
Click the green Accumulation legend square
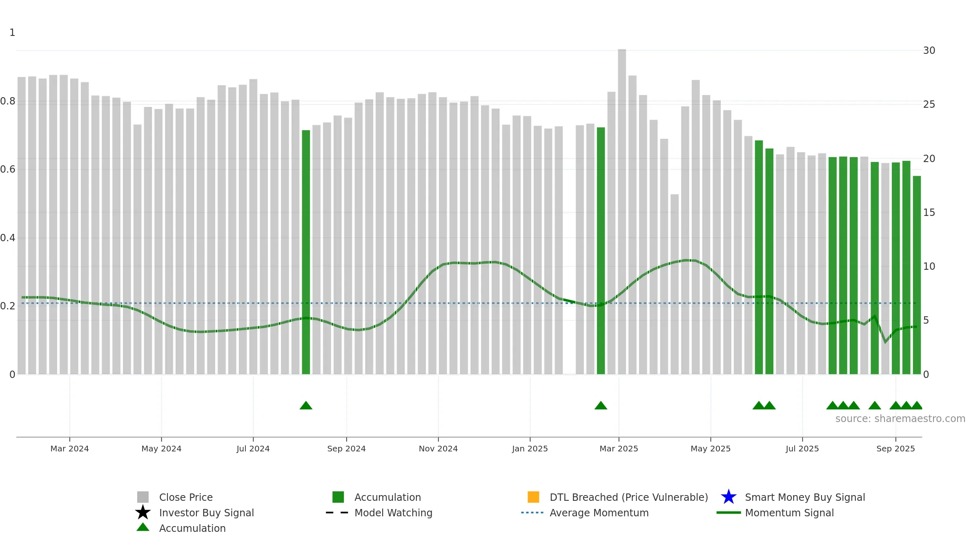coord(338,497)
